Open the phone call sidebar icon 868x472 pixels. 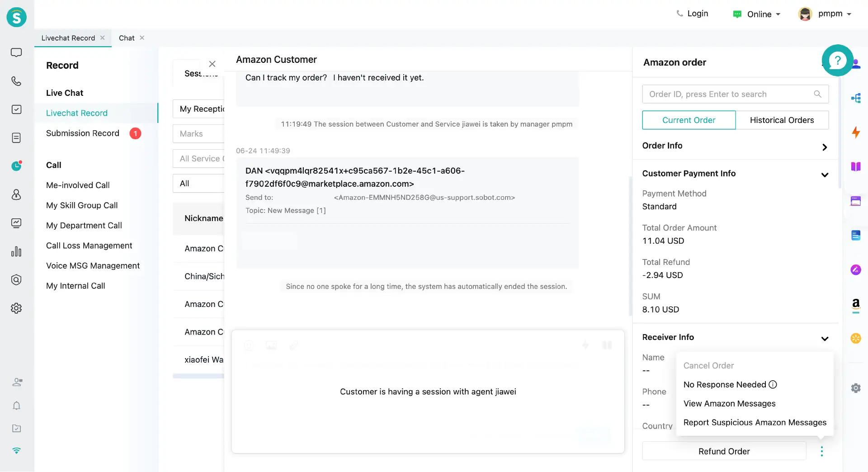[16, 81]
